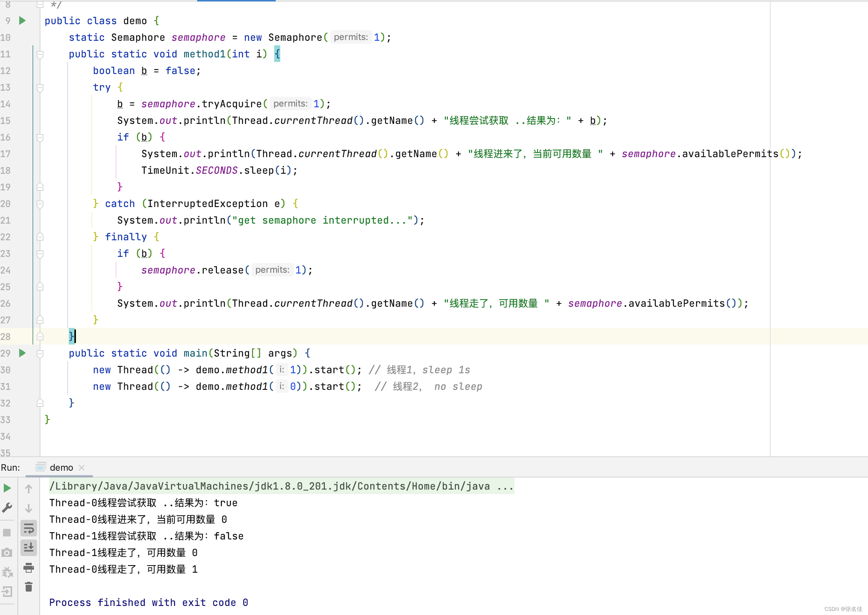This screenshot has width=868, height=615.
Task: Click the '线程2, no sleep' comment
Action: point(428,387)
